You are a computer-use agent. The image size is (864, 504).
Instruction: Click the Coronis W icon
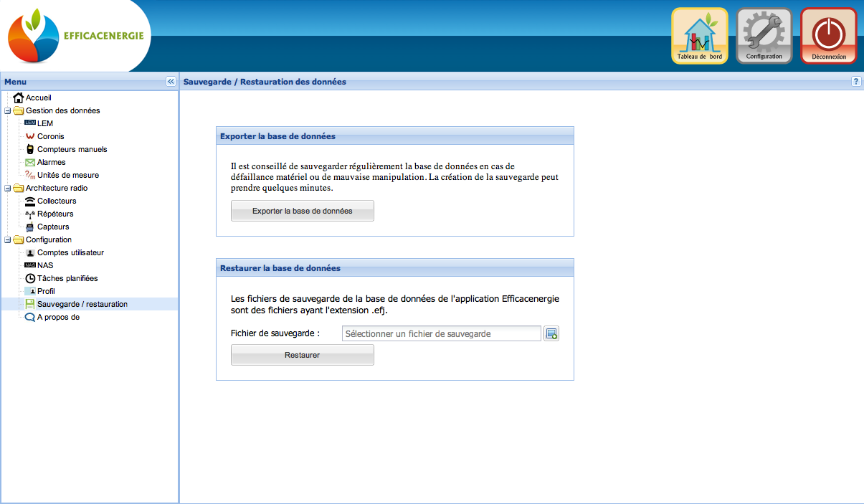(x=29, y=136)
